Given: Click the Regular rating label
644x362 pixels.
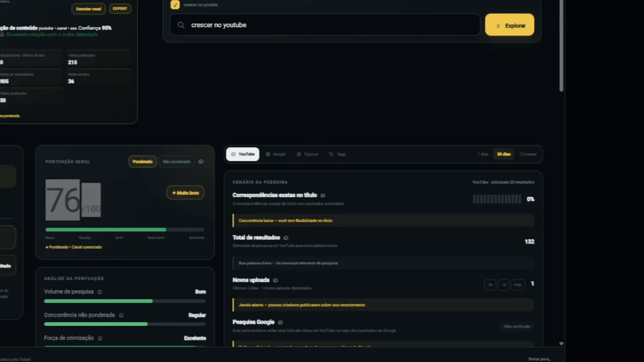Looking at the screenshot, I should click(x=197, y=315).
